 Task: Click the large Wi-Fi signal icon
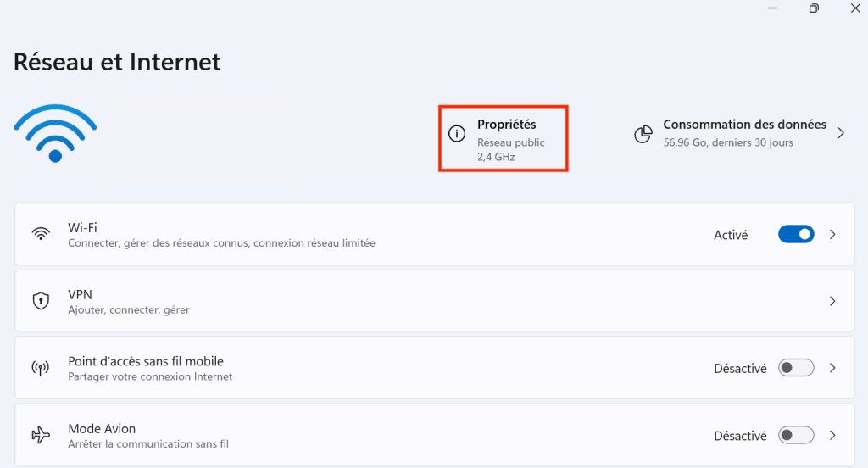[55, 133]
